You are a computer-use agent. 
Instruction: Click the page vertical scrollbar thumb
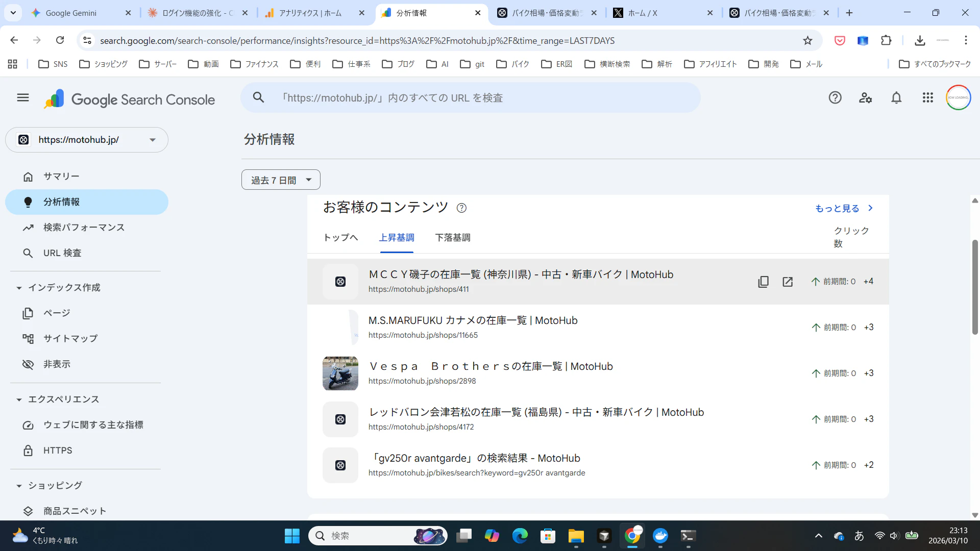(x=975, y=287)
